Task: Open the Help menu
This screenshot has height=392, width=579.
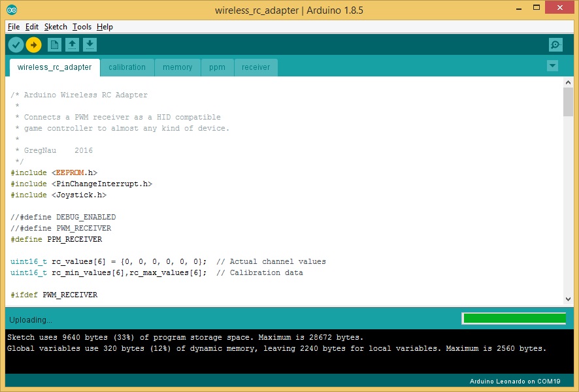Action: coord(105,27)
